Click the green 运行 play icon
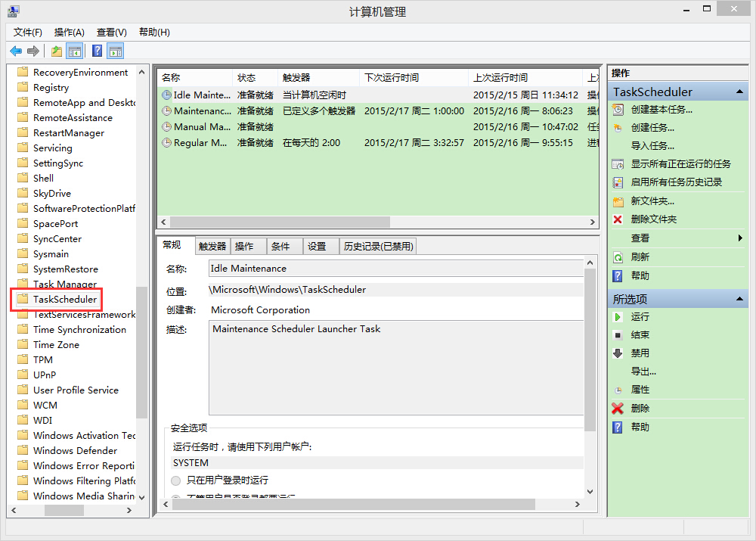The height and width of the screenshot is (541, 756). pos(618,317)
